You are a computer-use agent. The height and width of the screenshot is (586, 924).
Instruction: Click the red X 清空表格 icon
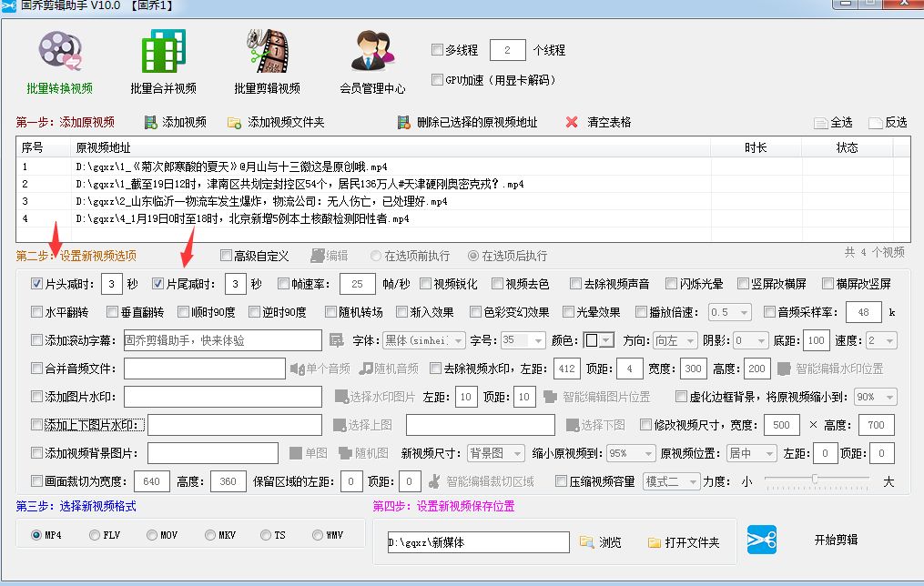click(572, 122)
